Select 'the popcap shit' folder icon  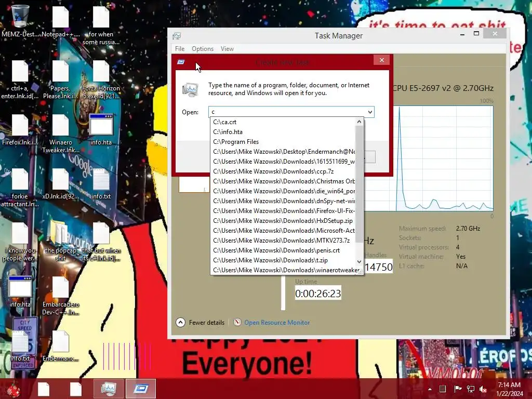[60, 242]
